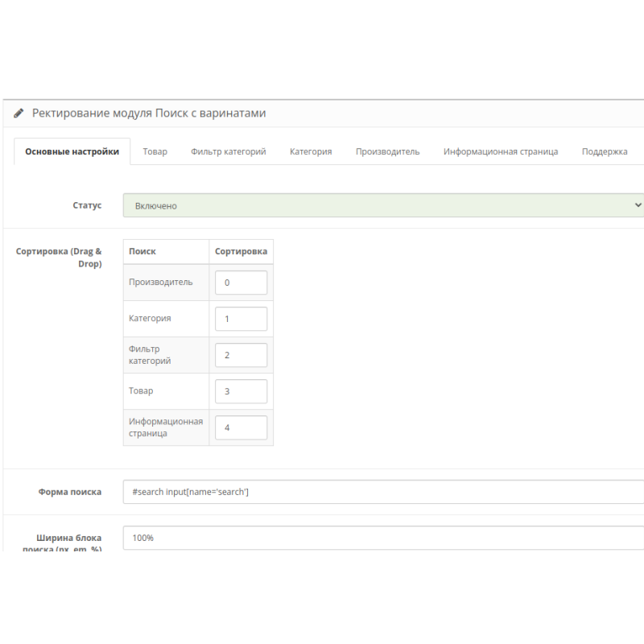Click sort order field for Категория
The image size is (644, 644).
(241, 319)
